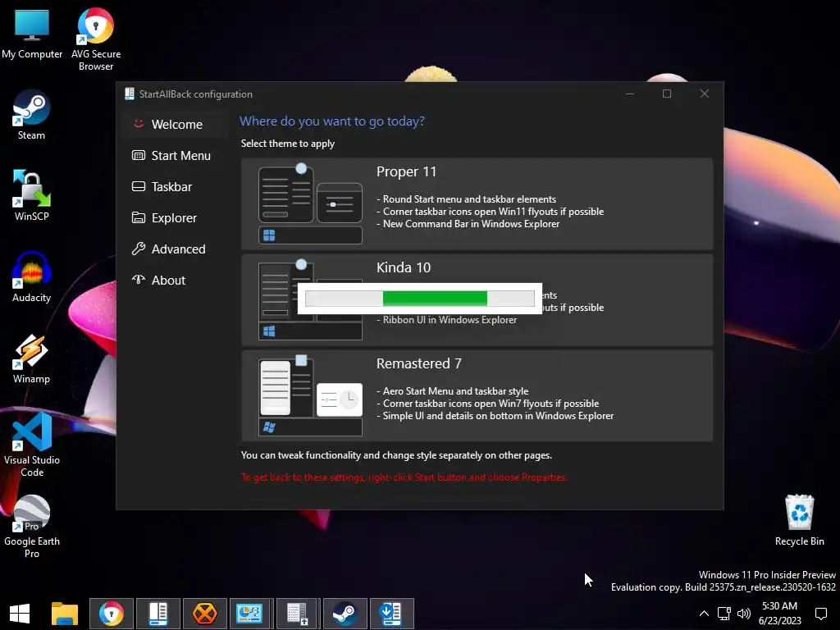840x630 pixels.
Task: Click the "Select theme to apply" label
Action: pyautogui.click(x=288, y=144)
